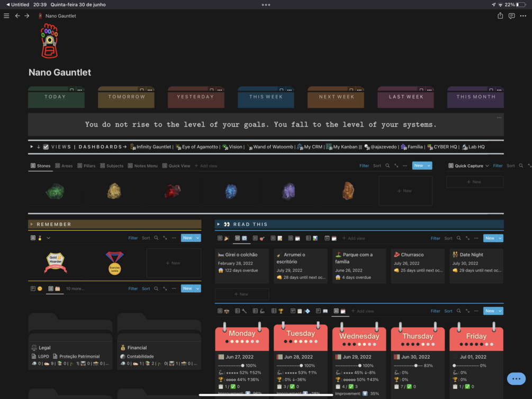Open the Quick Capture view dropdown
The width and height of the screenshot is (532, 399).
click(x=468, y=166)
